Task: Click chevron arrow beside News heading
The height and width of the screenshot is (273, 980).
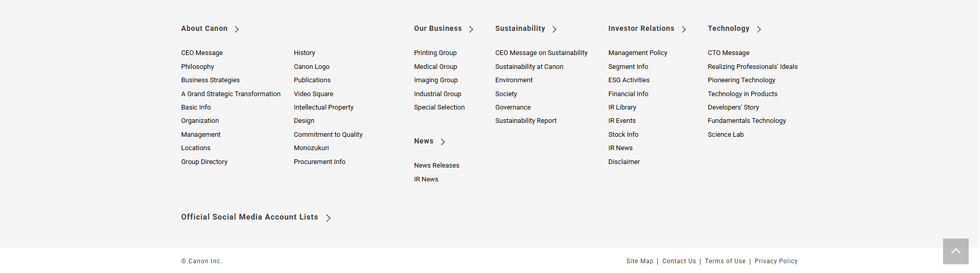Action: pyautogui.click(x=443, y=142)
